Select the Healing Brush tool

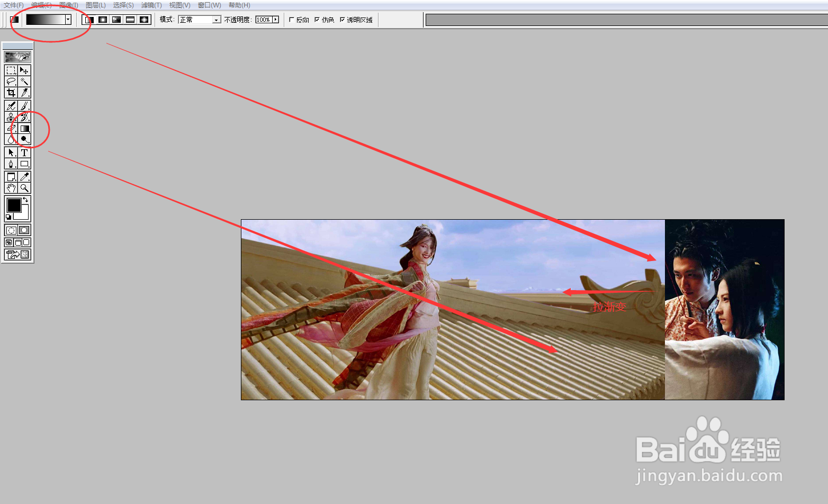(x=11, y=106)
